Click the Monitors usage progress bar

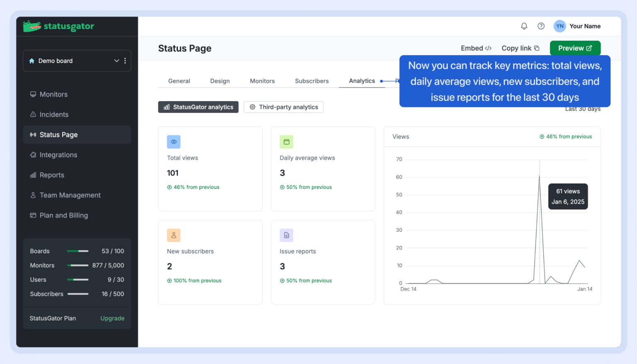[x=78, y=265]
